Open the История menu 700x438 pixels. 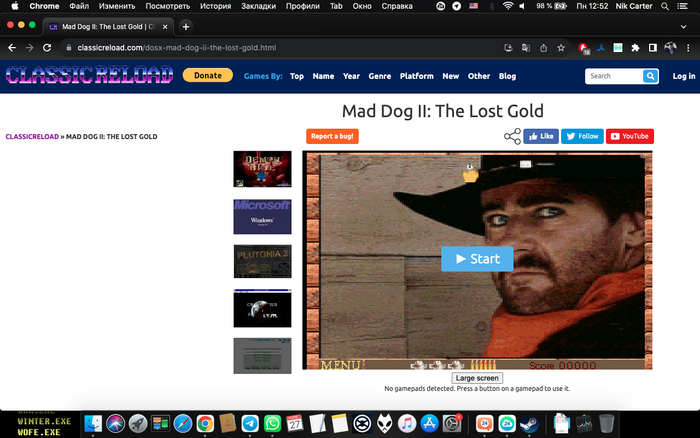pos(215,6)
